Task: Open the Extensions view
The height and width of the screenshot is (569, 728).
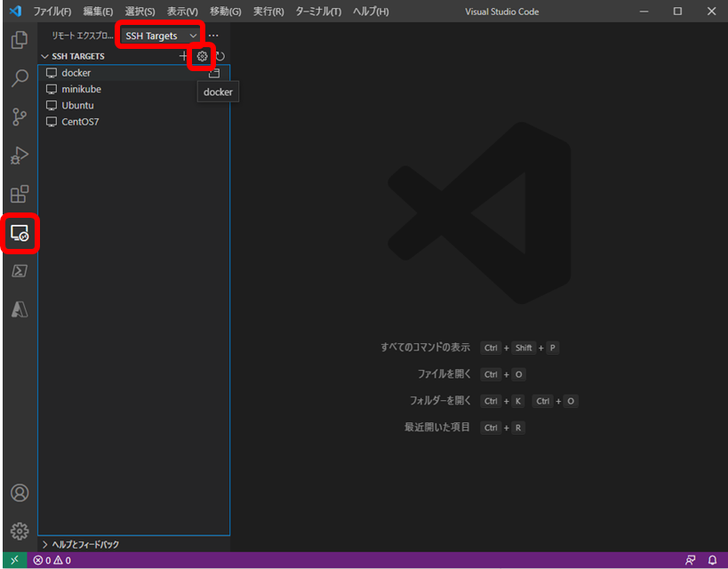Action: click(20, 194)
